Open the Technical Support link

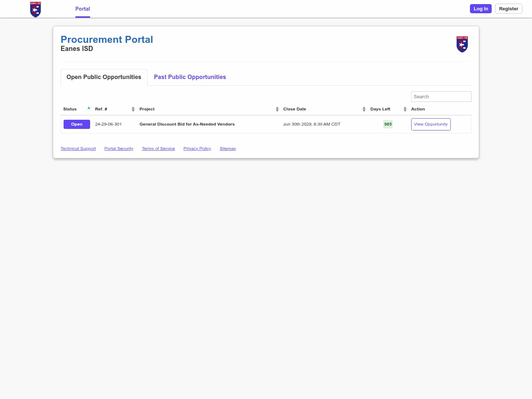click(x=78, y=149)
